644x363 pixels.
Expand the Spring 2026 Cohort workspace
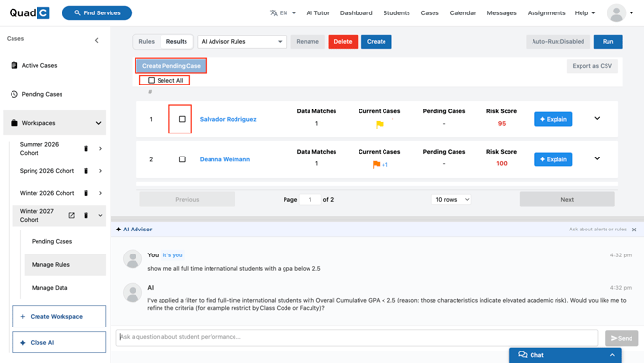pyautogui.click(x=100, y=171)
